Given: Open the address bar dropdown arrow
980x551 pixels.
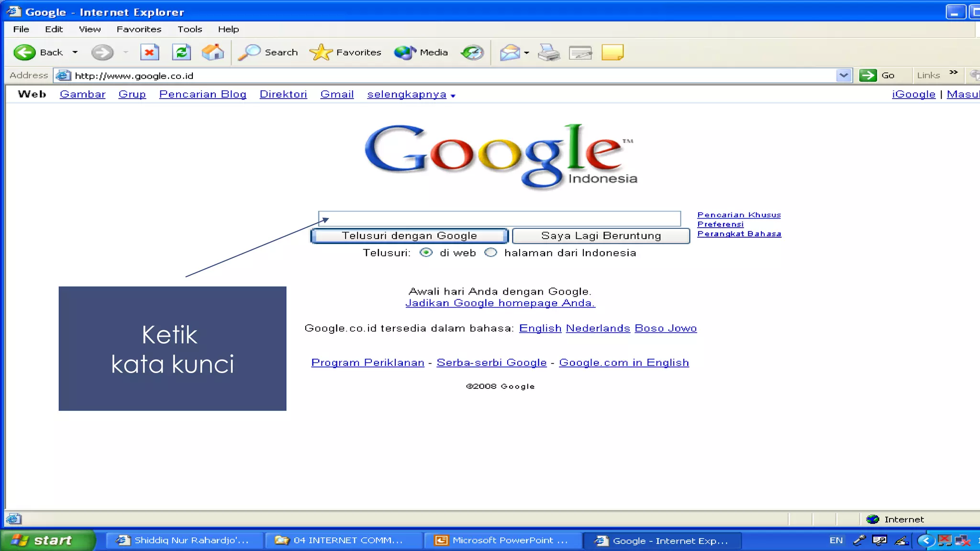Looking at the screenshot, I should [844, 75].
